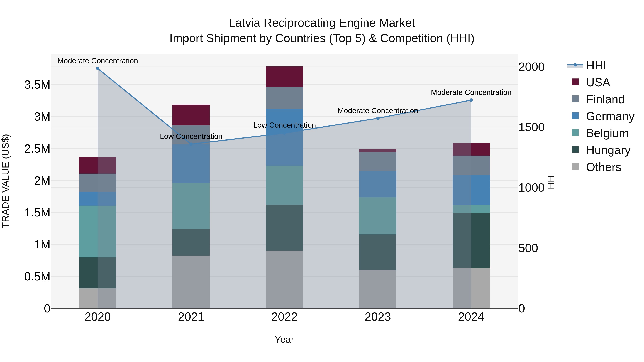The width and height of the screenshot is (644, 362).
Task: Toggle the Hungary legend entry
Action: [601, 150]
